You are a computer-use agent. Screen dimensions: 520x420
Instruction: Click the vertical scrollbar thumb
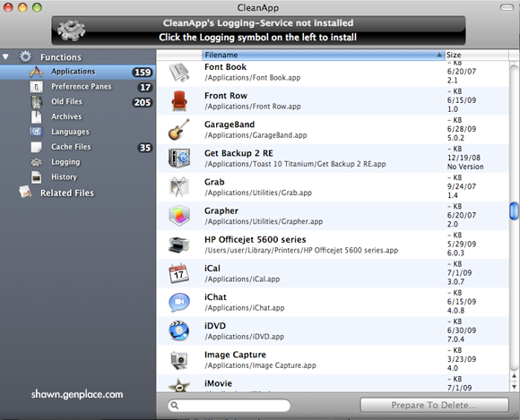(514, 211)
